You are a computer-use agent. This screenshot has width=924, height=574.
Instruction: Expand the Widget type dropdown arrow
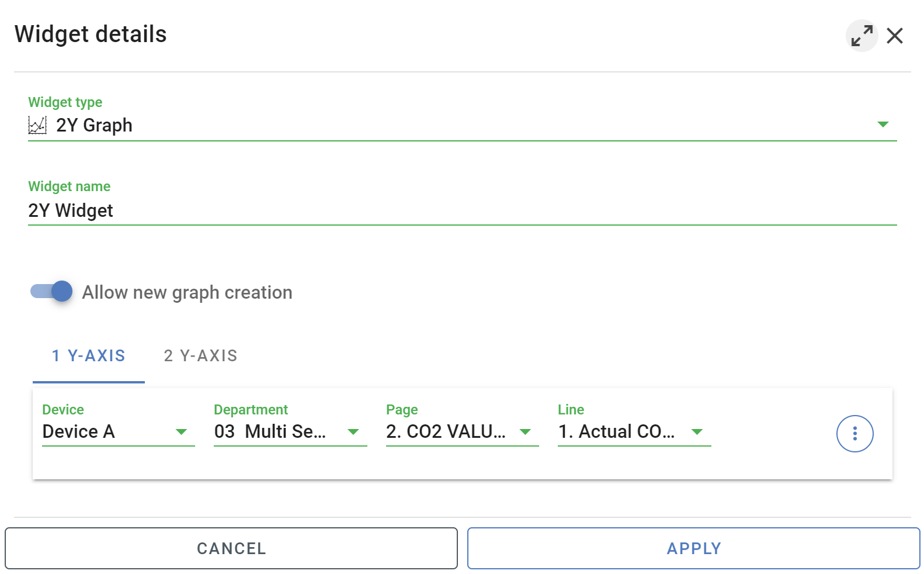[883, 125]
